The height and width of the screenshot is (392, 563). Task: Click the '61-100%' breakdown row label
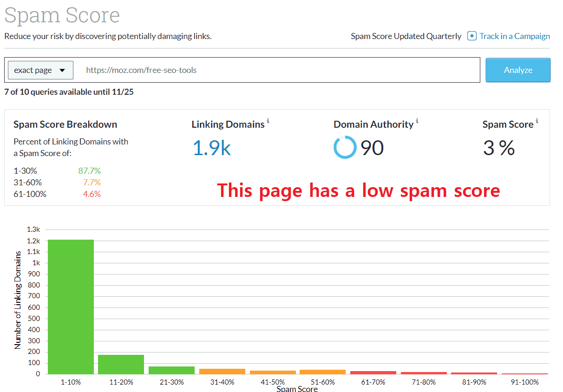30,194
